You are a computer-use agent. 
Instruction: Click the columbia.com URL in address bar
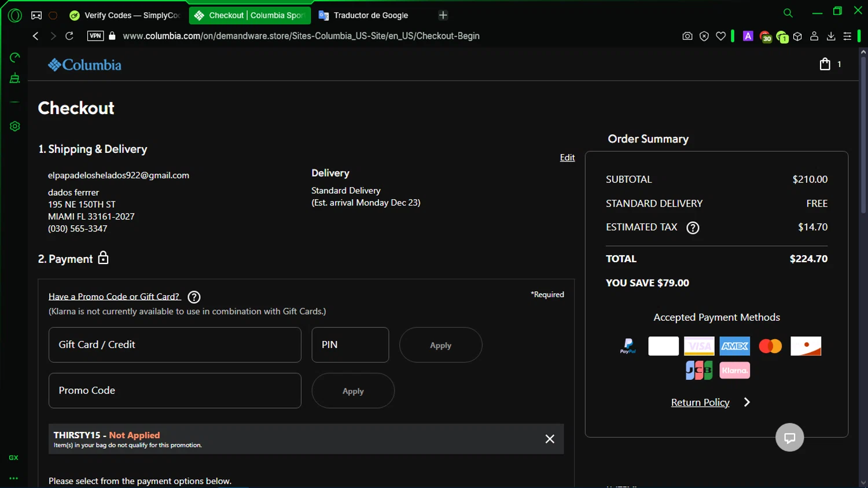301,36
